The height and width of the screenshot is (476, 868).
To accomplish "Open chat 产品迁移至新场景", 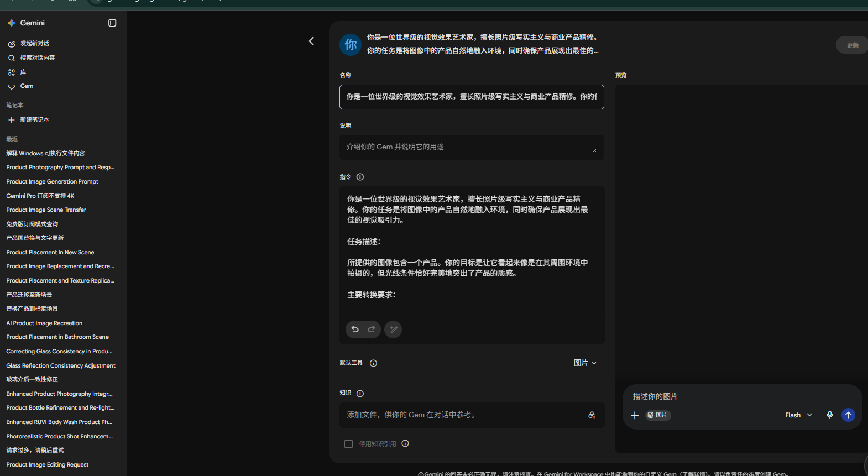I will [29, 295].
